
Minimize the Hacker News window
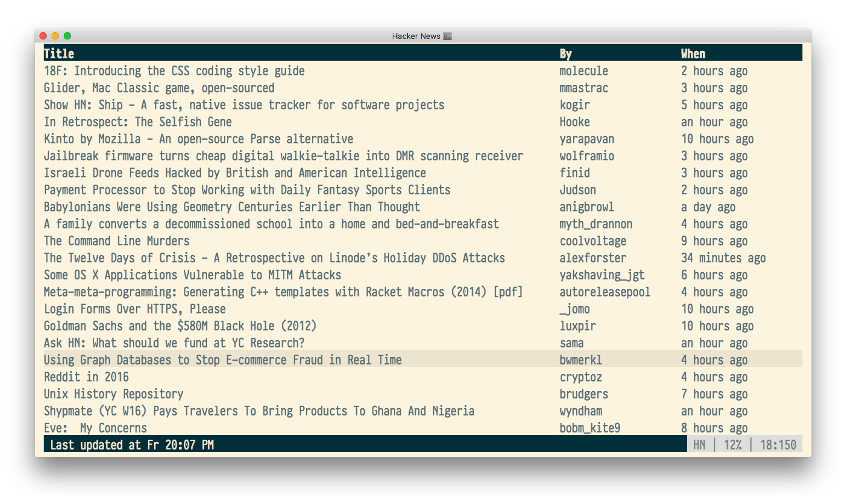pos(55,36)
